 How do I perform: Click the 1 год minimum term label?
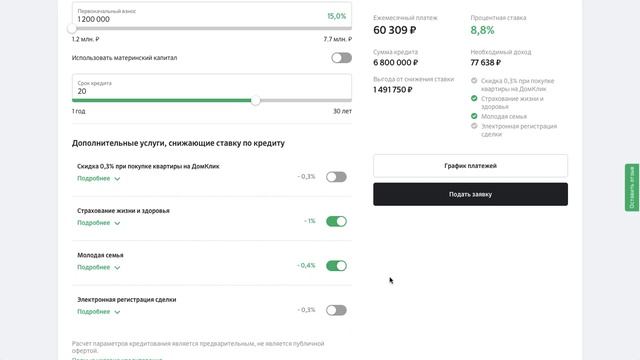[x=79, y=111]
